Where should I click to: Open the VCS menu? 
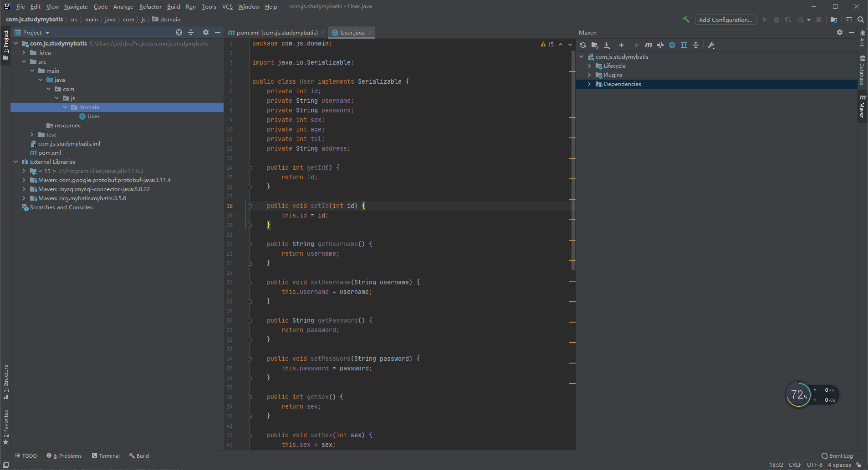pyautogui.click(x=227, y=6)
